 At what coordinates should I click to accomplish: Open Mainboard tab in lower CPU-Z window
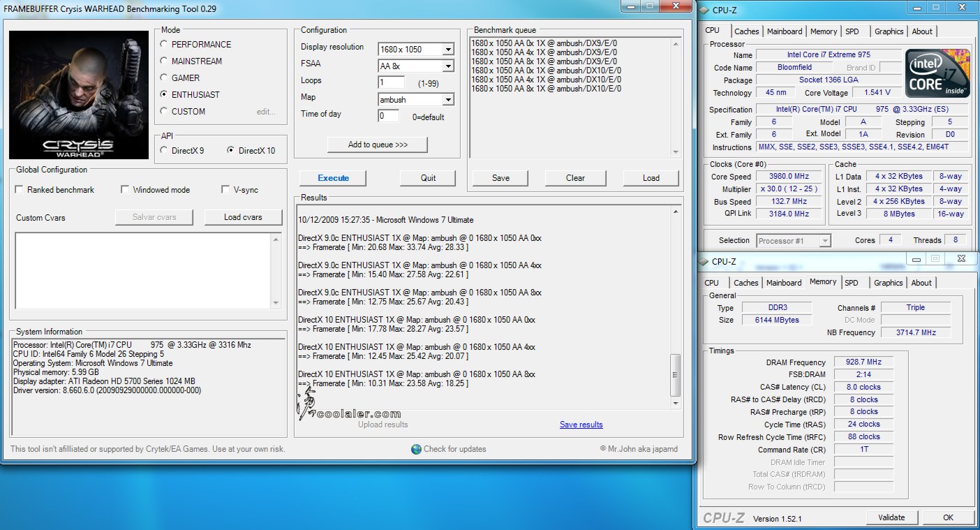(x=784, y=283)
